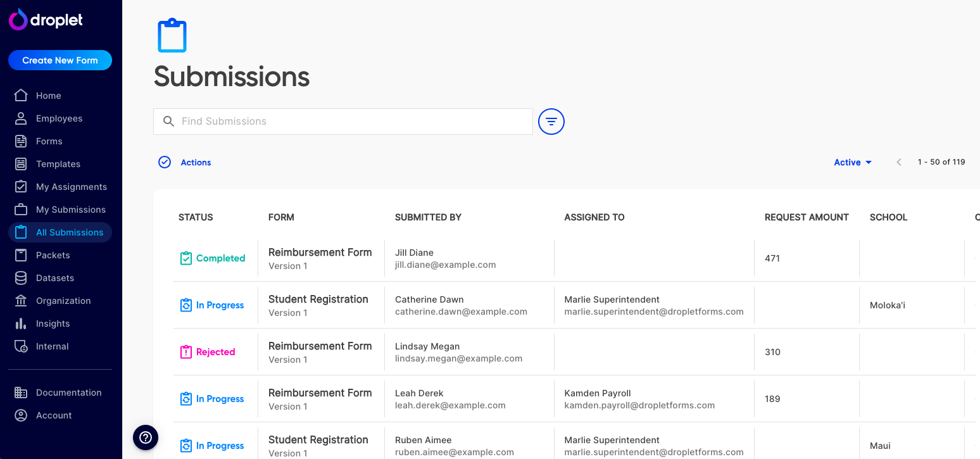Open Internal in the sidebar
The height and width of the screenshot is (459, 980).
(x=60, y=346)
